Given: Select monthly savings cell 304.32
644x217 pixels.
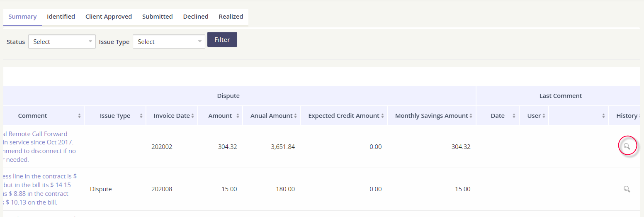Looking at the screenshot, I should 461,146.
